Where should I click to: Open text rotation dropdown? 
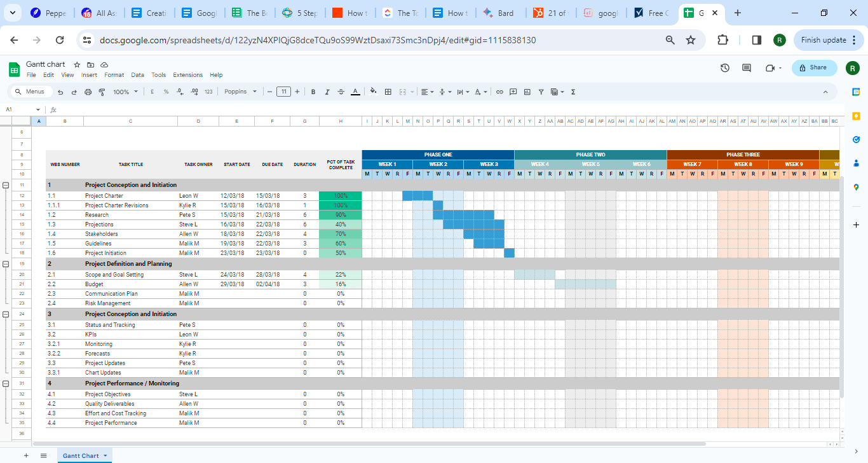point(480,92)
